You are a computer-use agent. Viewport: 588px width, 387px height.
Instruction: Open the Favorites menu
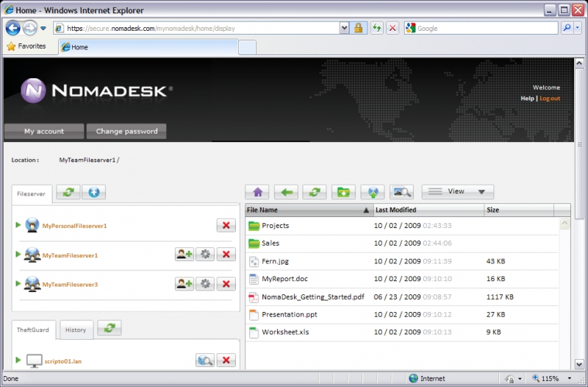pos(26,46)
